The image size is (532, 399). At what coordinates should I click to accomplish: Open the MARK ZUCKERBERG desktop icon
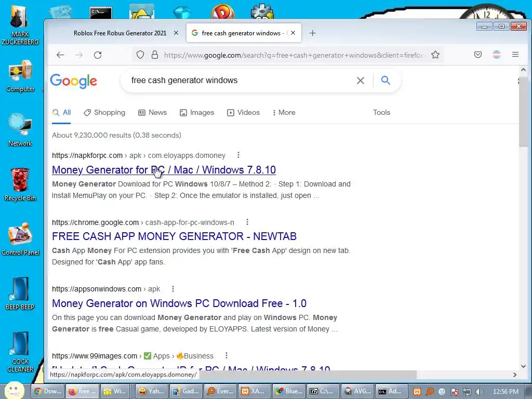[20, 24]
